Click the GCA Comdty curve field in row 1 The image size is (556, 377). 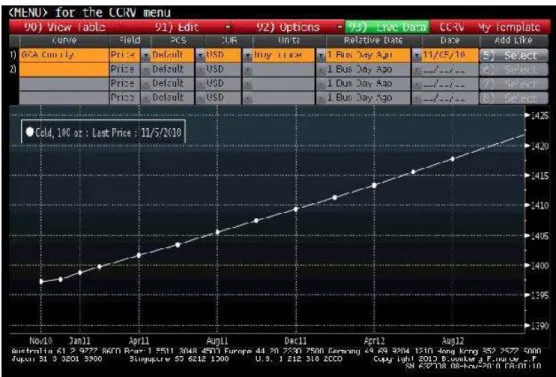pyautogui.click(x=64, y=55)
